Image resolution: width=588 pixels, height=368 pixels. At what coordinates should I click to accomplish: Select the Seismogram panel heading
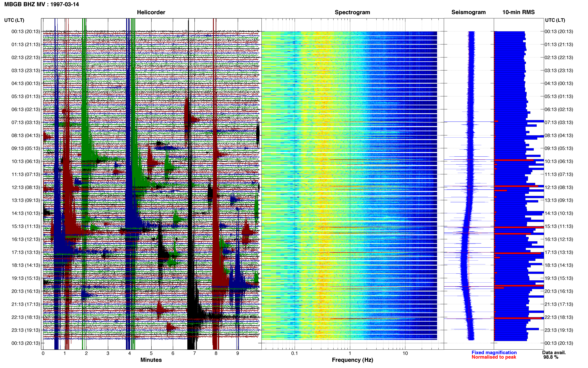click(468, 12)
